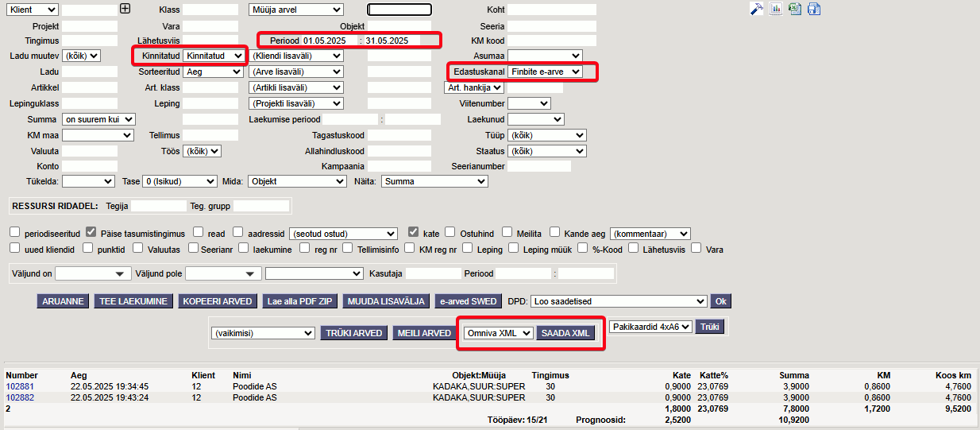This screenshot has width=980, height=430.
Task: Click the e-arved SWED button
Action: (468, 301)
